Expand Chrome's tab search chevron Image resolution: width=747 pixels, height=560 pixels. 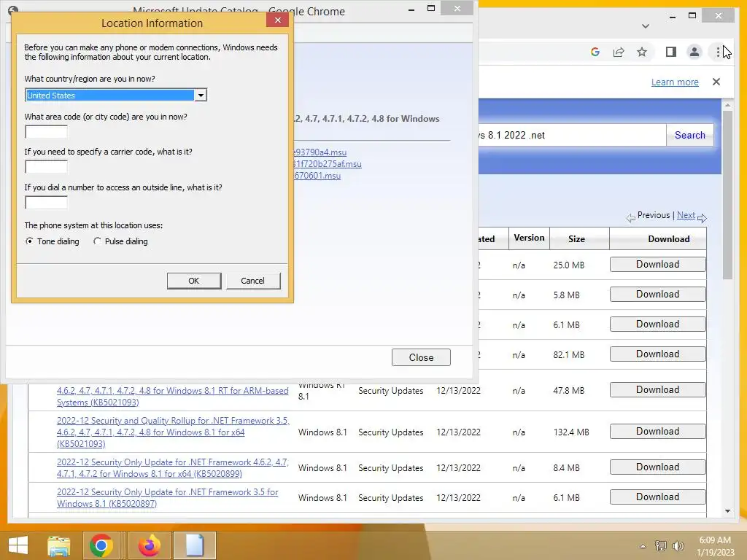pyautogui.click(x=646, y=26)
